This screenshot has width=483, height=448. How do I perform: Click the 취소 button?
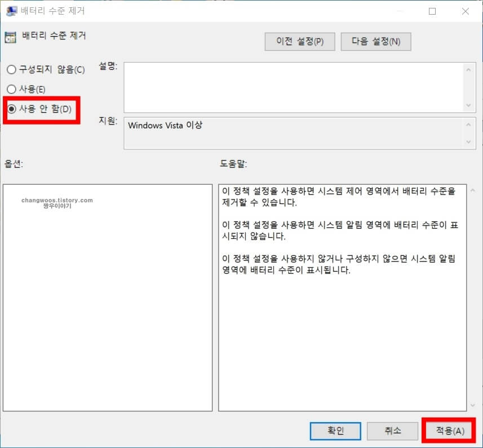click(x=392, y=431)
